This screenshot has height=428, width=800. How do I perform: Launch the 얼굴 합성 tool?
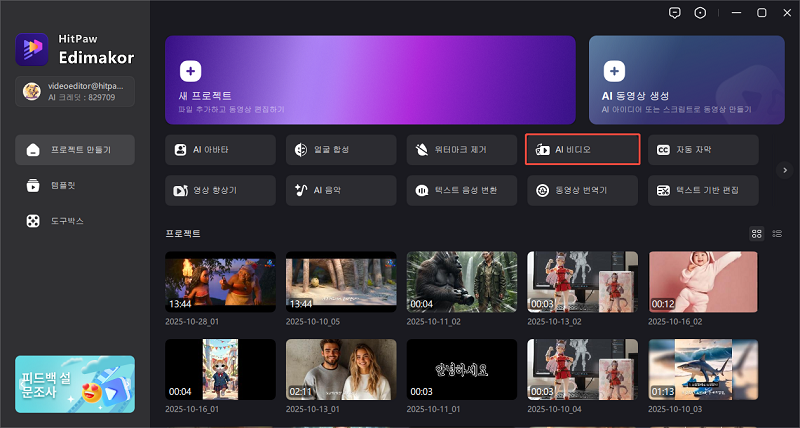point(341,149)
